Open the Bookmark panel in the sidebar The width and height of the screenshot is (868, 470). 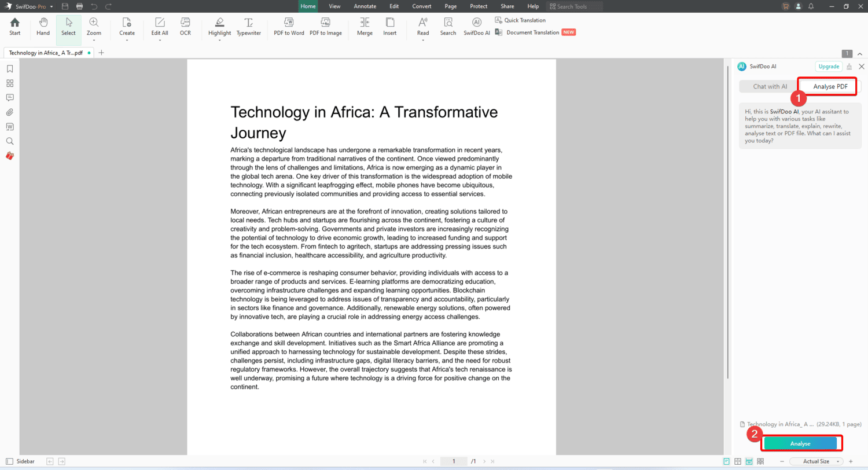(x=10, y=68)
